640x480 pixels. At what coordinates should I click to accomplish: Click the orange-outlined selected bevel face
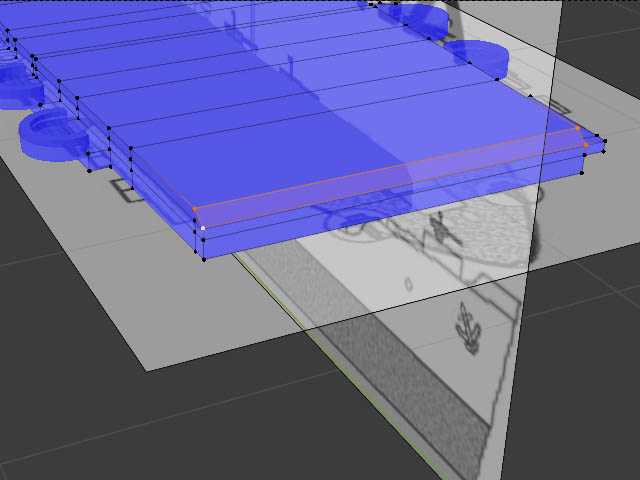390,177
